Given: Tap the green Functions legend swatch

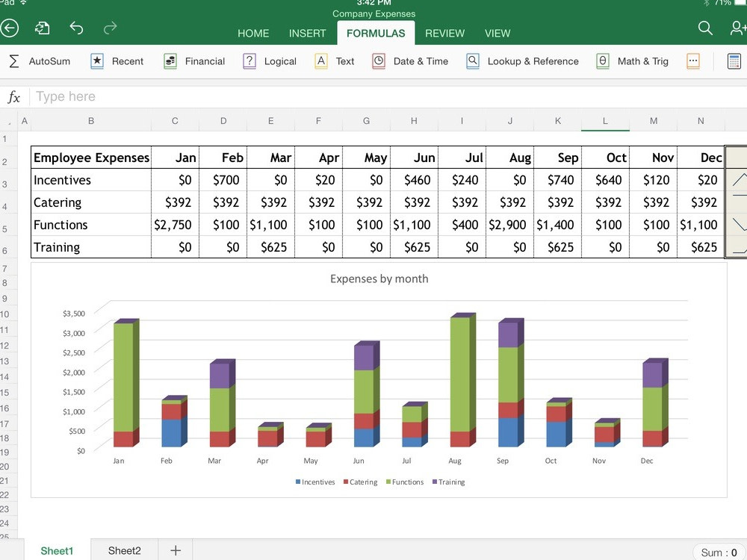Looking at the screenshot, I should tap(388, 482).
